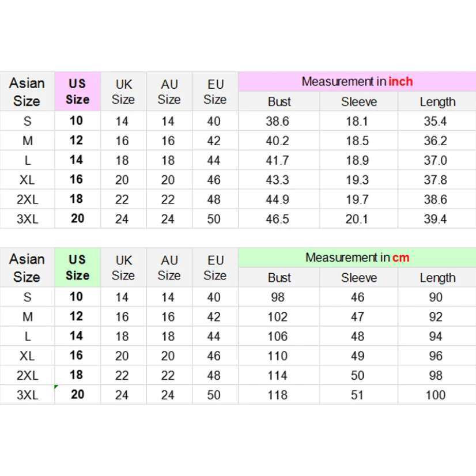Screen dimensions: 476x476
Task: Click the 35.4 length value
Action: click(436, 122)
